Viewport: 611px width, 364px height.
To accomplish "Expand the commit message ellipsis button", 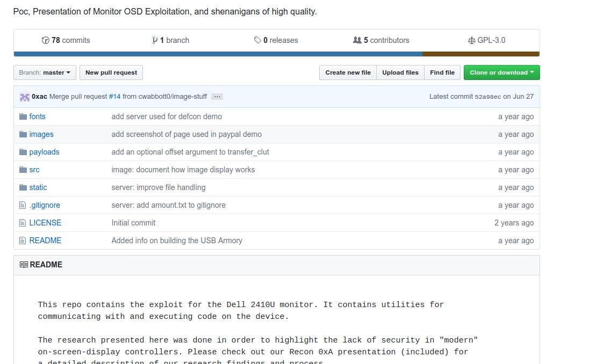I will 217,97.
